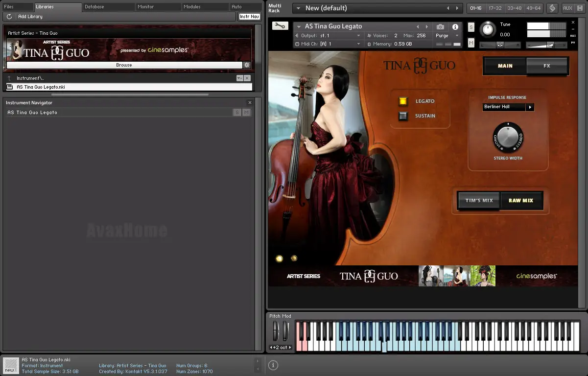Click the new instrument icon in the status bar
The height and width of the screenshot is (376, 588).
11,366
